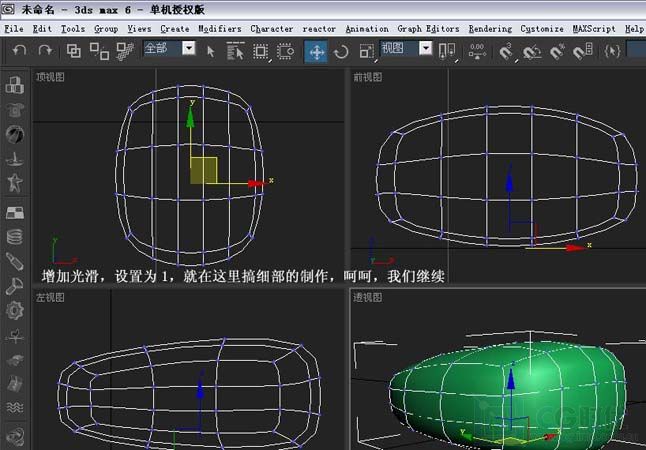Screen dimensions: 646x450
Task: Choose the Bind to Space Warp tool
Action: (125, 51)
